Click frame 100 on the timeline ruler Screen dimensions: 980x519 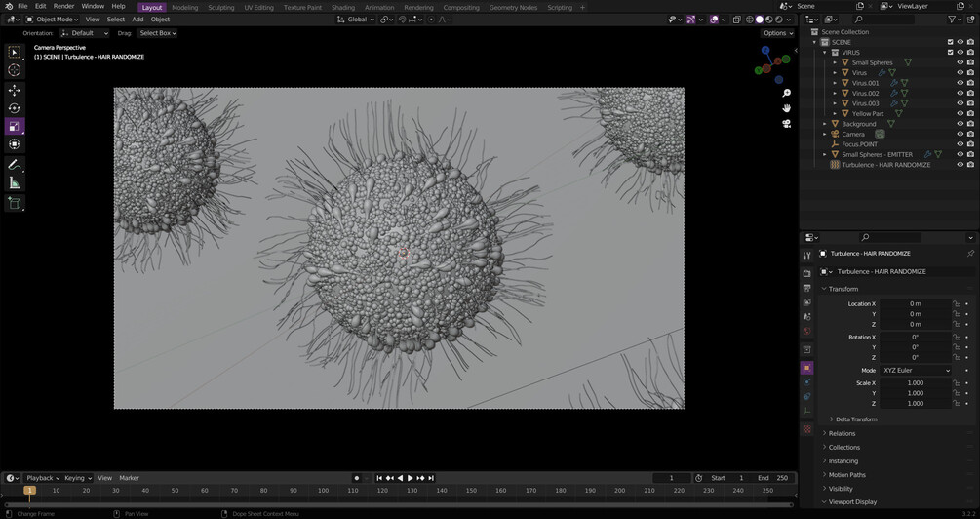pos(324,491)
